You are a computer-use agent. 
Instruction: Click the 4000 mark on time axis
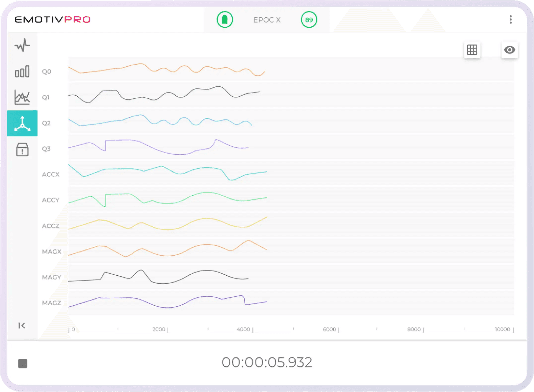pyautogui.click(x=243, y=329)
